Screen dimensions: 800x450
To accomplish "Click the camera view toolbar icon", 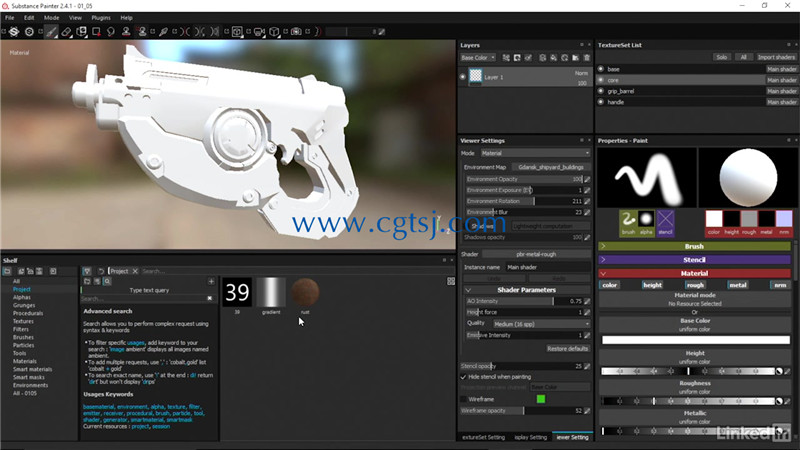I will pos(259,32).
